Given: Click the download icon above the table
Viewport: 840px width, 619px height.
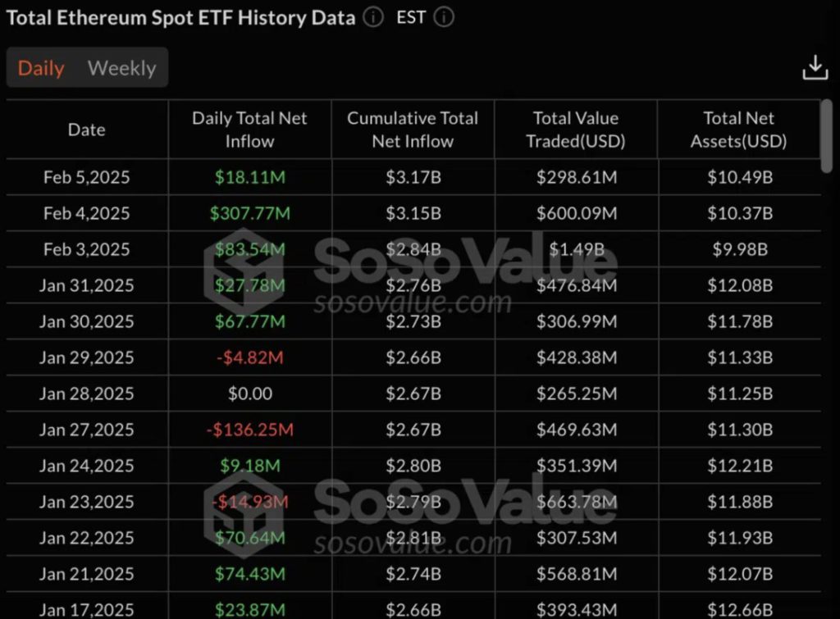Looking at the screenshot, I should (x=815, y=68).
